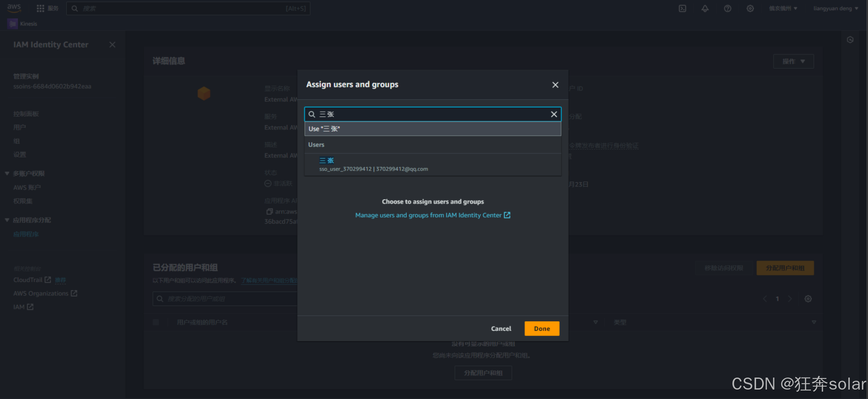Open the 了解有关用户和组分配 link
Screen dimensions: 868x399
pos(269,281)
